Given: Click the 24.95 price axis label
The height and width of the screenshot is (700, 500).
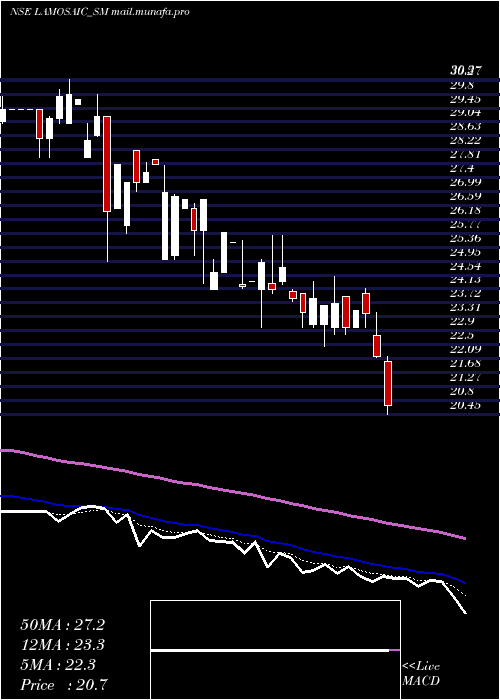Looking at the screenshot, I should (465, 252).
